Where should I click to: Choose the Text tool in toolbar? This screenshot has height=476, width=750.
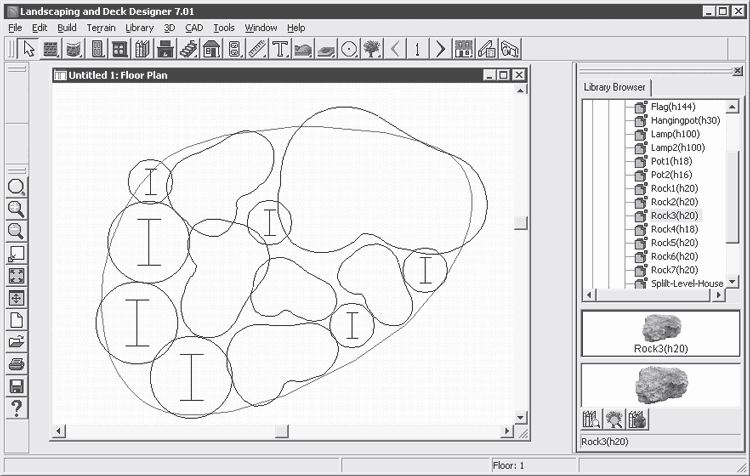click(280, 48)
